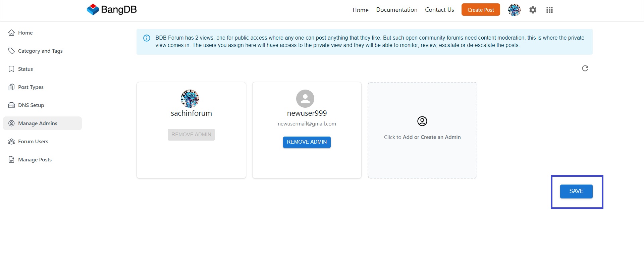This screenshot has height=253, width=644.
Task: Save admin changes
Action: 576,191
